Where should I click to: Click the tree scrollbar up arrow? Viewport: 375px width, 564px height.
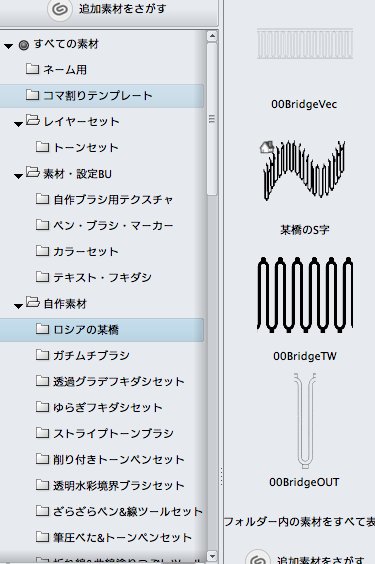(212, 36)
